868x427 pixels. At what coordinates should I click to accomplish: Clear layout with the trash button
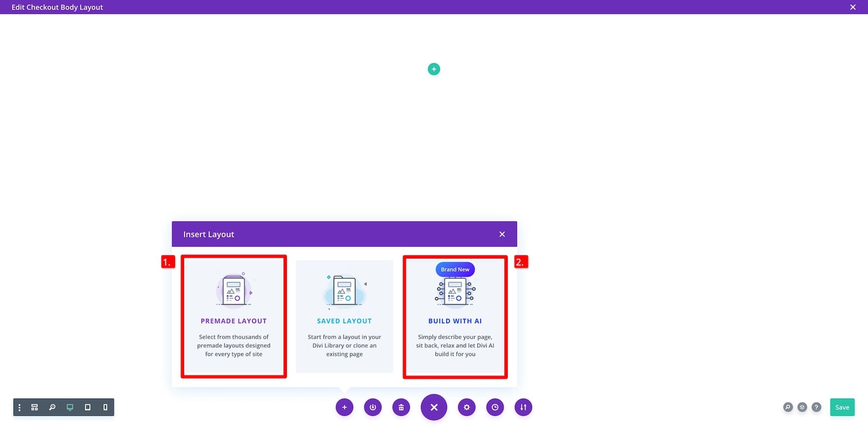pos(401,407)
